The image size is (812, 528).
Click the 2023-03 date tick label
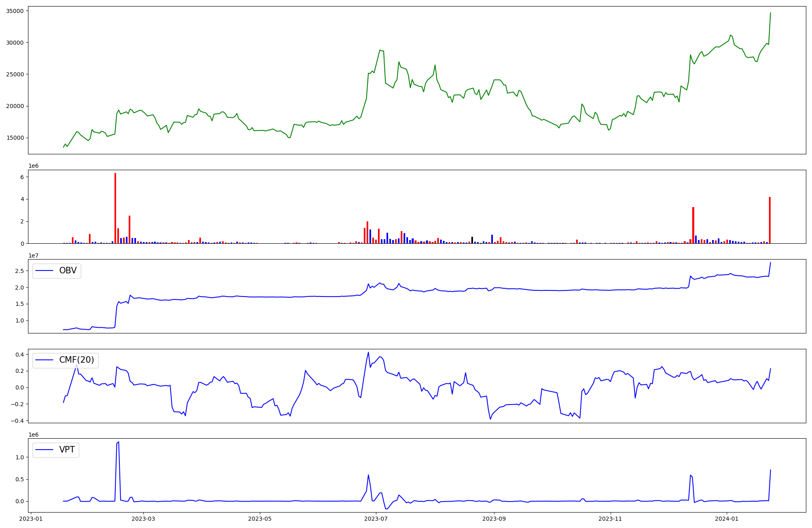pyautogui.click(x=144, y=519)
